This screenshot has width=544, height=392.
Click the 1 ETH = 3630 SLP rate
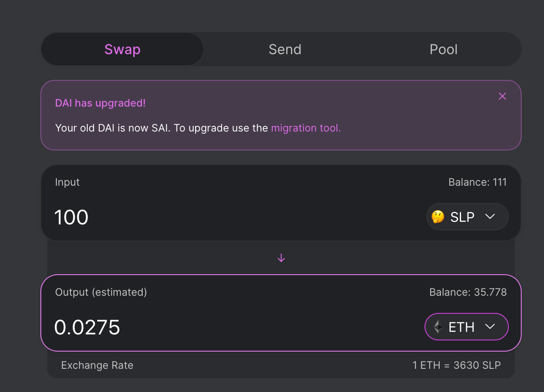[456, 365]
